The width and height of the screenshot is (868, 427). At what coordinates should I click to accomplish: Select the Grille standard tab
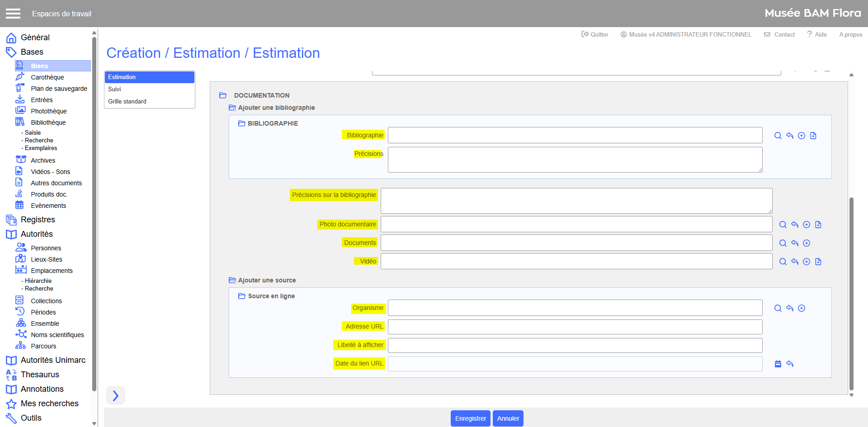pyautogui.click(x=127, y=101)
